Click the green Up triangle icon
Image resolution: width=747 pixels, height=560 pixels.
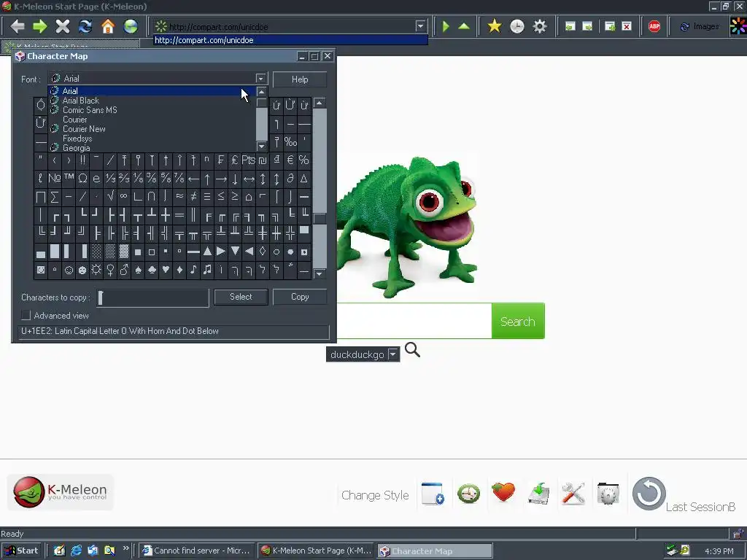463,26
